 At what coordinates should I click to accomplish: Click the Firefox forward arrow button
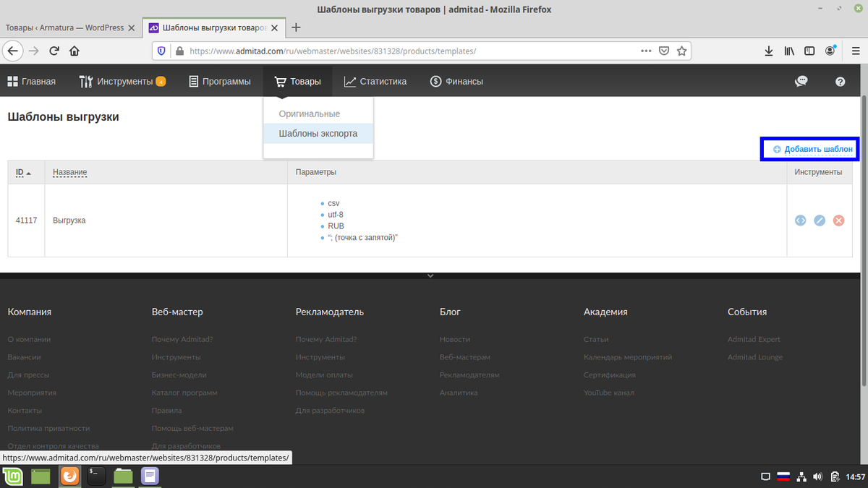[x=33, y=51]
